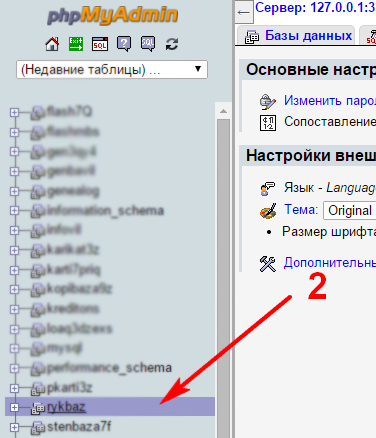Click the navigation scrollbar up arrow
The height and width of the screenshot is (438, 376).
pyautogui.click(x=223, y=111)
